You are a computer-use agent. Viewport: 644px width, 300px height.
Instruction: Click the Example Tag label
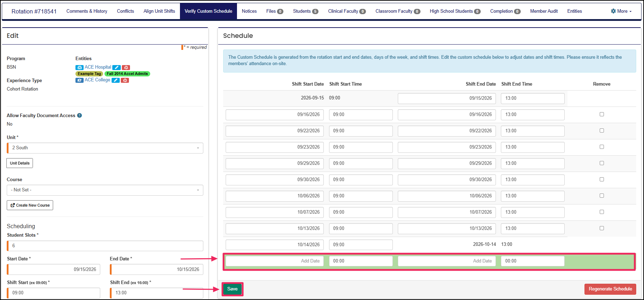[x=89, y=74]
